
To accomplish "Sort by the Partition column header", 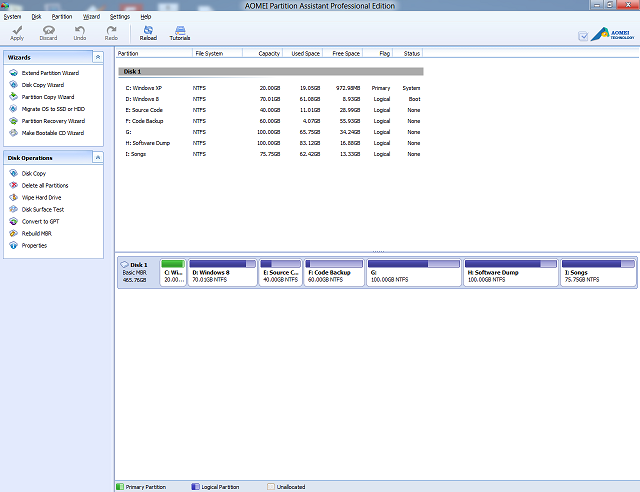I will [x=154, y=53].
